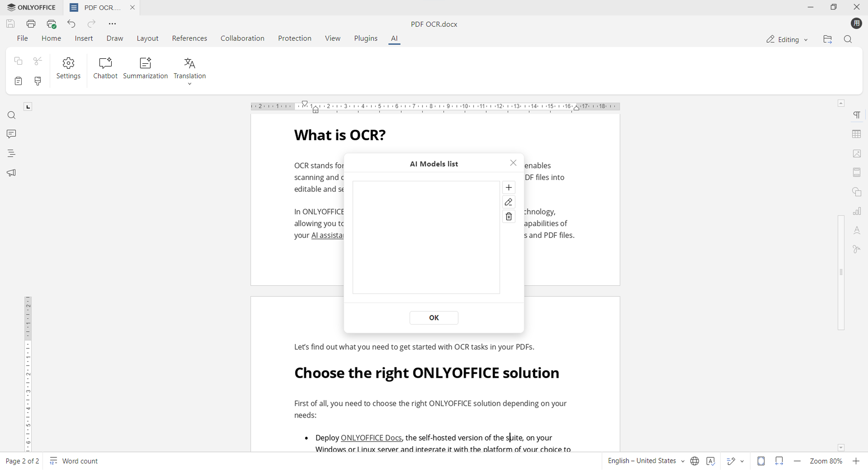
Task: Open Header and footer settings
Action: [x=857, y=173]
